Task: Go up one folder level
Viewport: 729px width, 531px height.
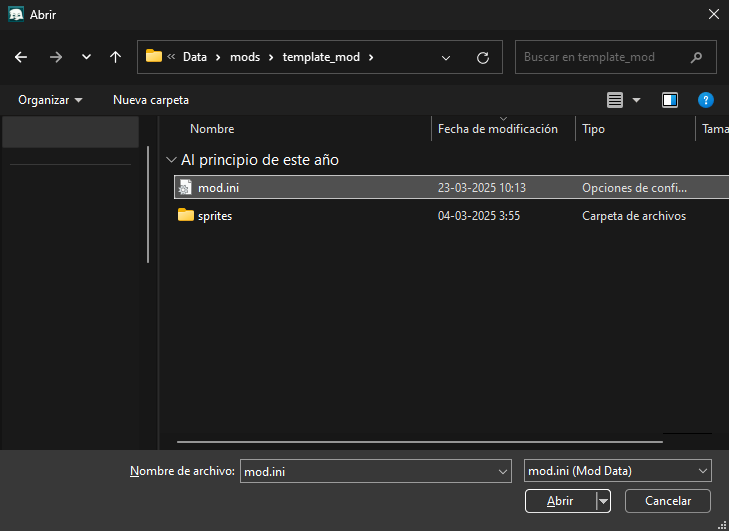Action: tap(115, 57)
